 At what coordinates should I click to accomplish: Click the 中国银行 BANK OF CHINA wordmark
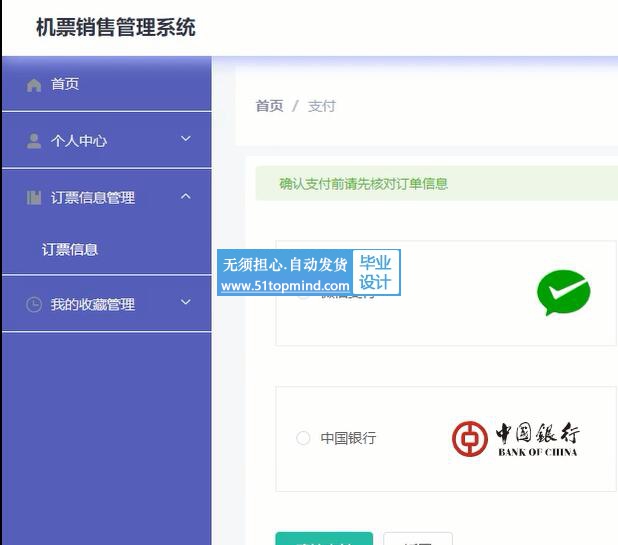pyautogui.click(x=538, y=439)
